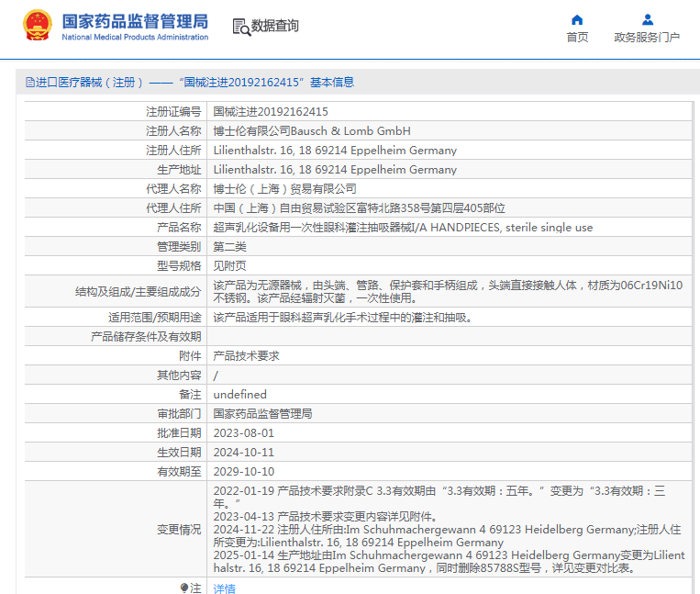Viewport: 700px width, 594px height.
Task: Click the 其他内容 row label
Action: coord(179,375)
